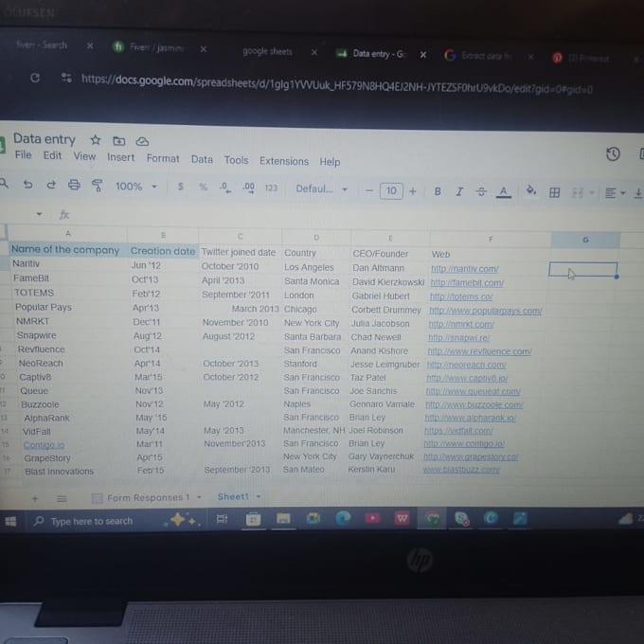This screenshot has width=644, height=644.
Task: Activate the paint format tool
Action: click(x=97, y=186)
